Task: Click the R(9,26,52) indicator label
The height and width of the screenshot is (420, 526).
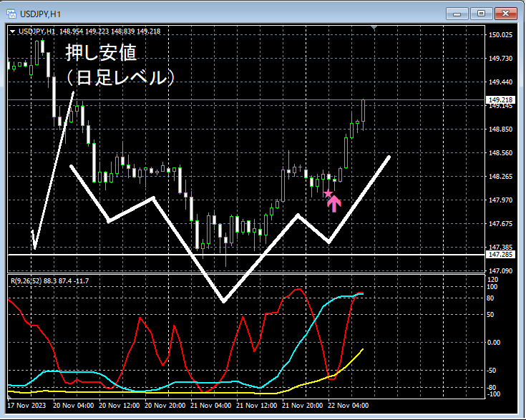Action: click(x=26, y=280)
